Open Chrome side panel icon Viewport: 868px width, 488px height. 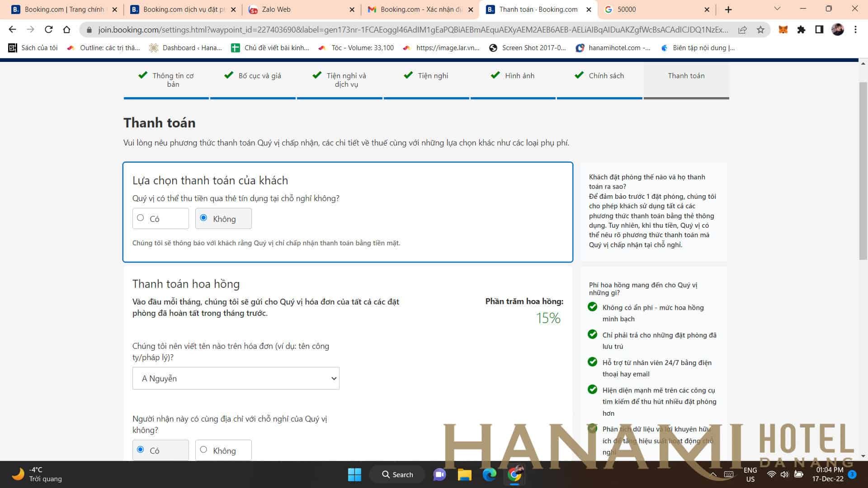click(819, 29)
